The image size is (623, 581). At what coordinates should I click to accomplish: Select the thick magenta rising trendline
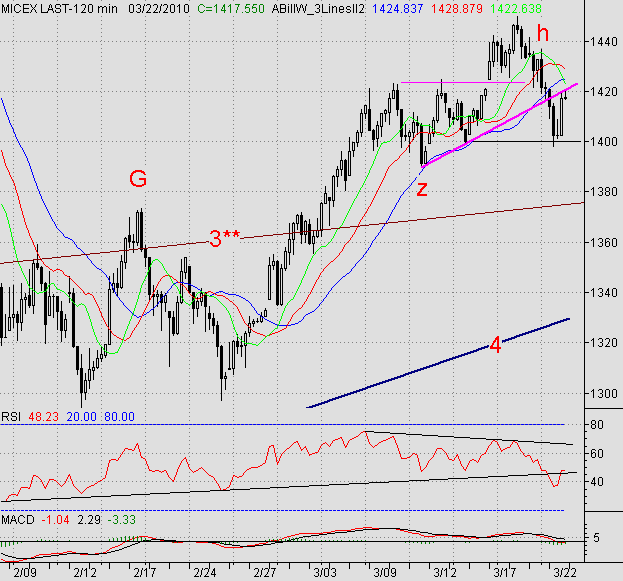pyautogui.click(x=500, y=124)
